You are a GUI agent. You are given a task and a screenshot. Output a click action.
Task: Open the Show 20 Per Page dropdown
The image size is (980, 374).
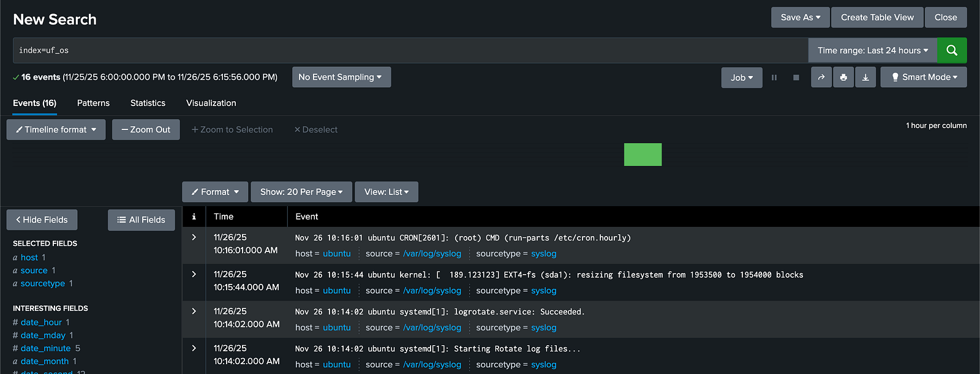pyautogui.click(x=301, y=192)
